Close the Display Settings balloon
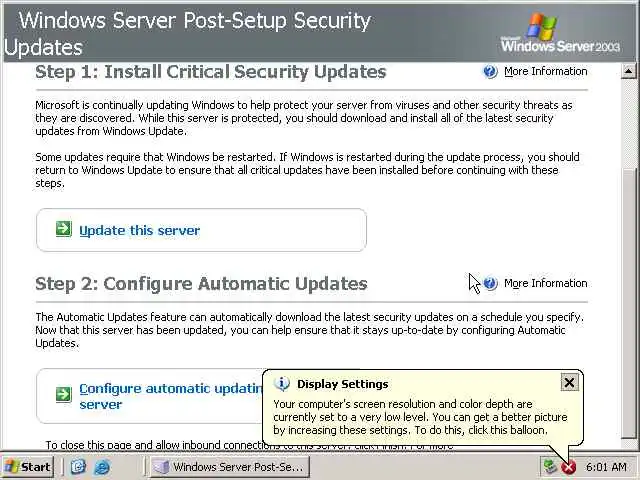This screenshot has height=480, width=640. 569,382
